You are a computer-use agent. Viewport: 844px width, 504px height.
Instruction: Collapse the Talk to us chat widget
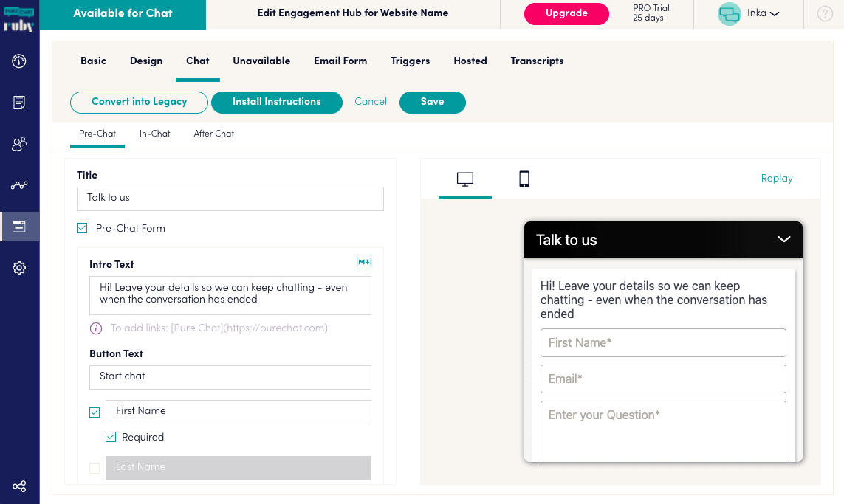coord(783,239)
